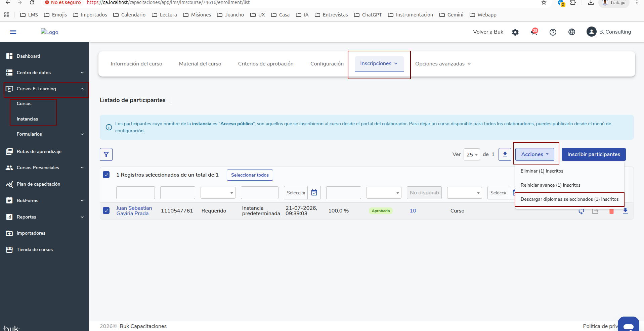Expand the Opciones avanzadas dropdown

coord(443,64)
